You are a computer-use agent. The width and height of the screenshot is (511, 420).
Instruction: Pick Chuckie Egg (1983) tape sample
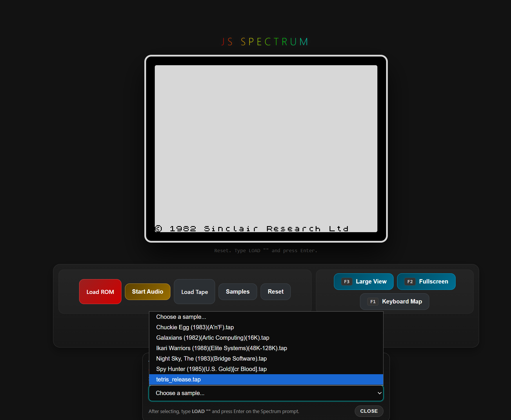tap(266, 327)
